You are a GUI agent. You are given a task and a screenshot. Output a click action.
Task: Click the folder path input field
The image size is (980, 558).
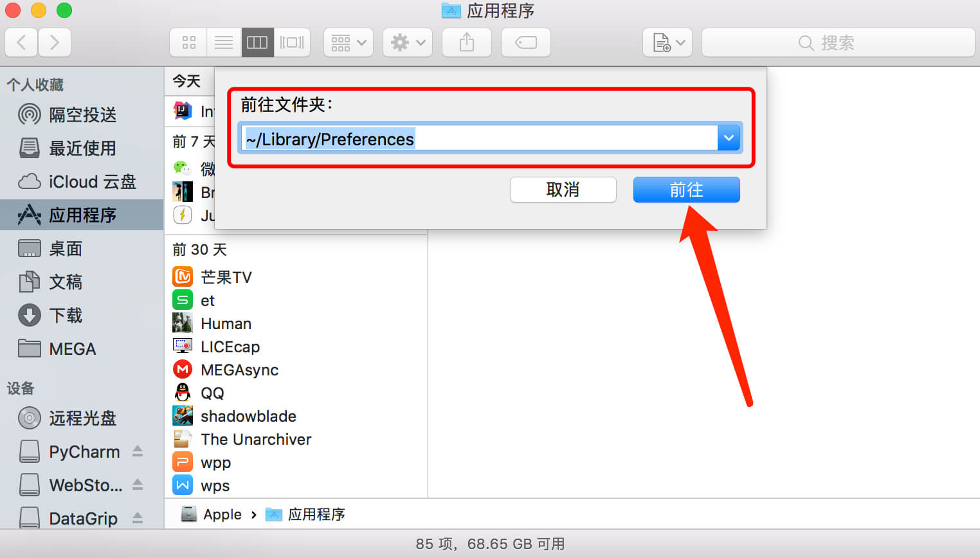tap(479, 138)
